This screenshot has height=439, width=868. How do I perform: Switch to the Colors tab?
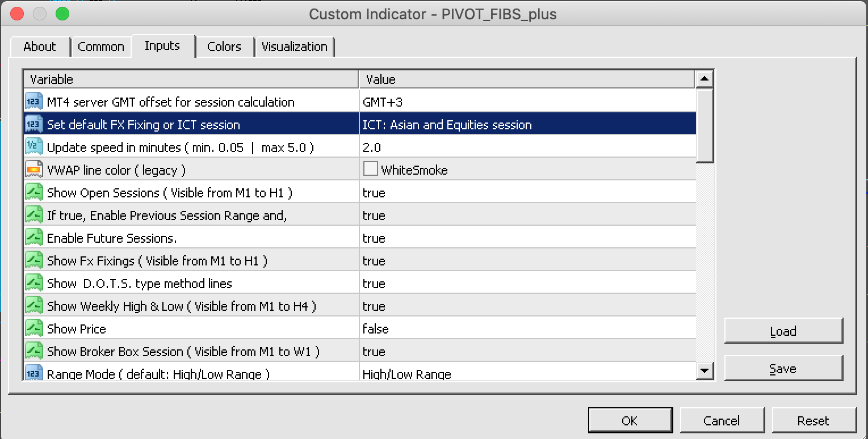pos(224,47)
